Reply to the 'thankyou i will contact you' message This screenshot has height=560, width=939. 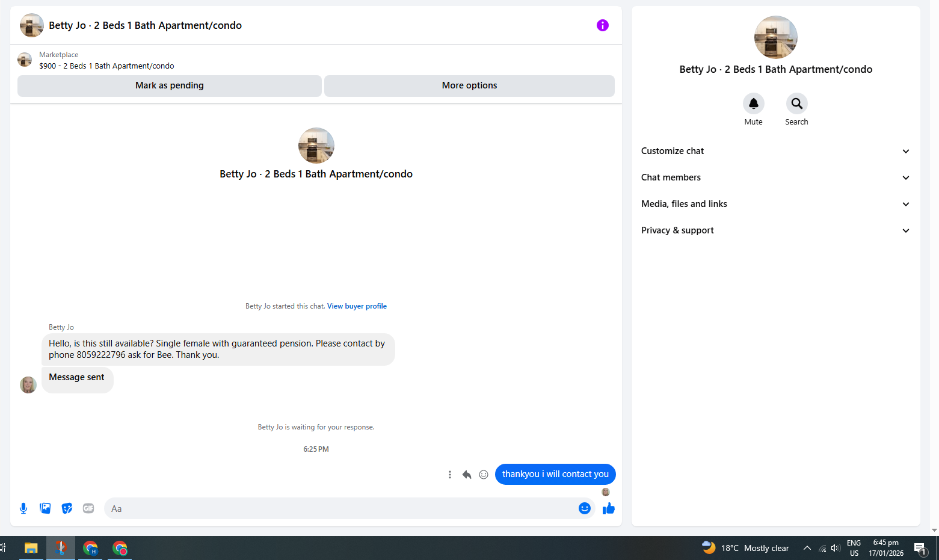coord(467,475)
